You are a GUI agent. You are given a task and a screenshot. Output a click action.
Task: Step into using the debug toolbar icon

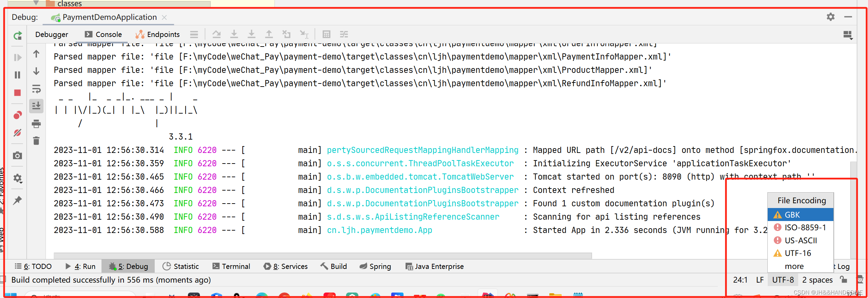(252, 34)
